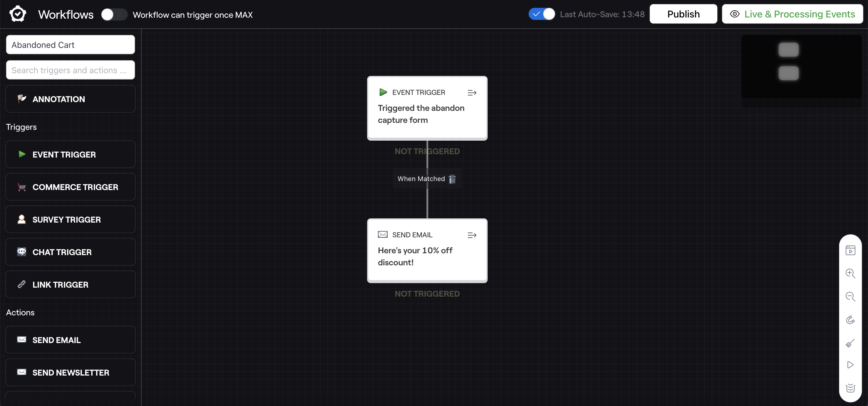
Task: Toggle the auto-save switch
Action: click(x=542, y=14)
